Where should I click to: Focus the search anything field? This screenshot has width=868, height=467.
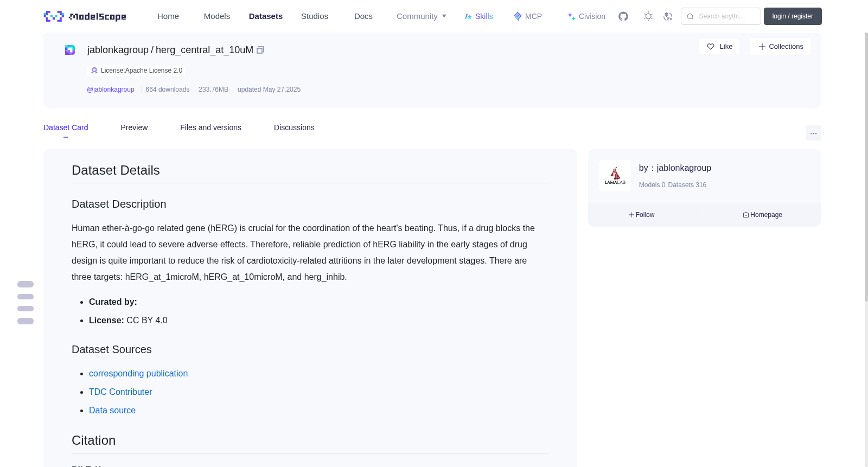[721, 16]
